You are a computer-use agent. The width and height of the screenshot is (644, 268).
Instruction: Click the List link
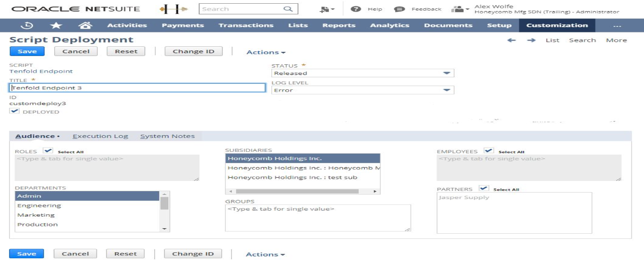(x=553, y=40)
